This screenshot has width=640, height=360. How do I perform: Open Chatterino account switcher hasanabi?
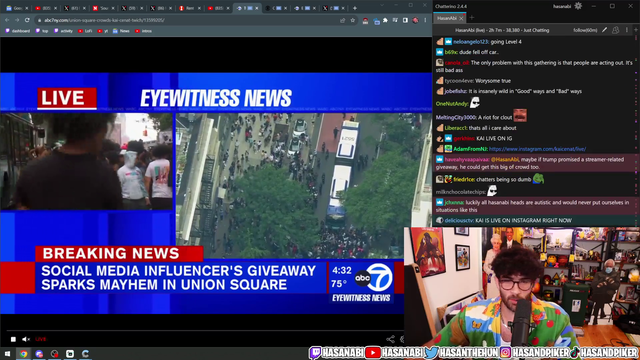(562, 6)
